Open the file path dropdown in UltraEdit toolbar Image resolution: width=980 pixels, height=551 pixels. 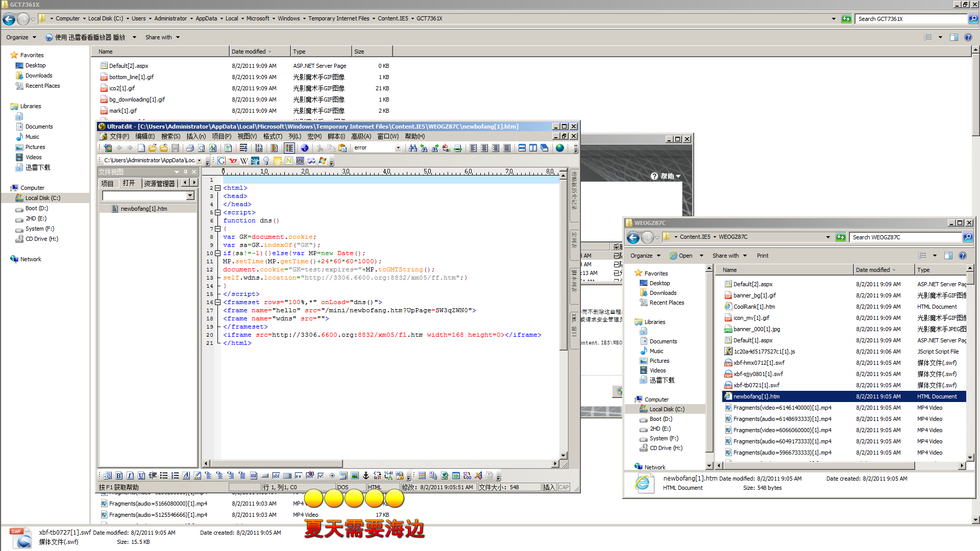(199, 161)
